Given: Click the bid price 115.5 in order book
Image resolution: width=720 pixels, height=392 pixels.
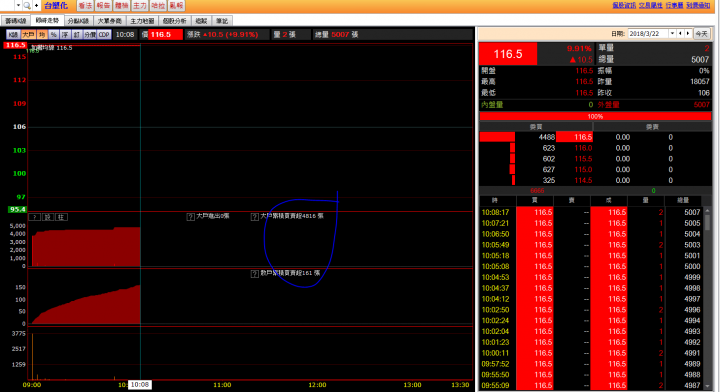Looking at the screenshot, I should coord(583,159).
